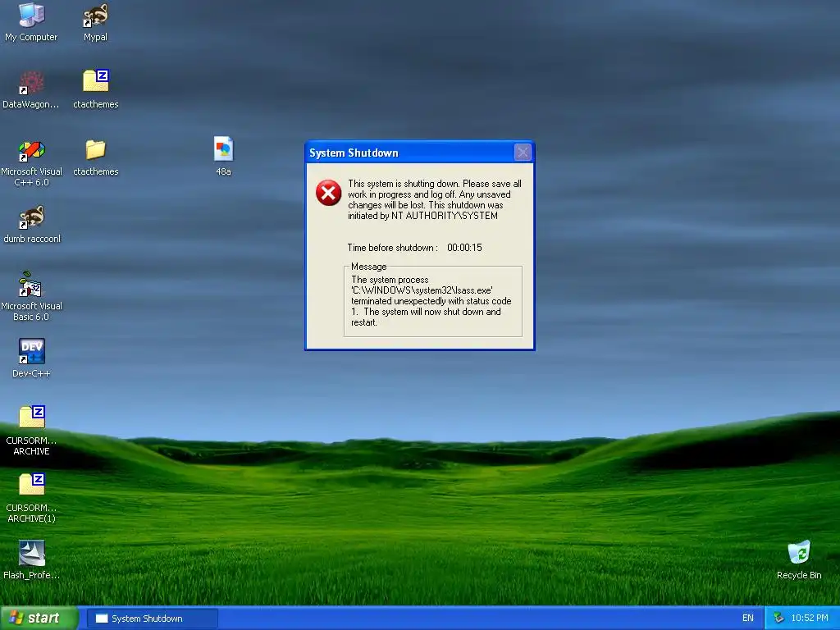Select the CURSORM... ARCHIVE(1) zip icon
This screenshot has width=840, height=630.
tap(31, 485)
